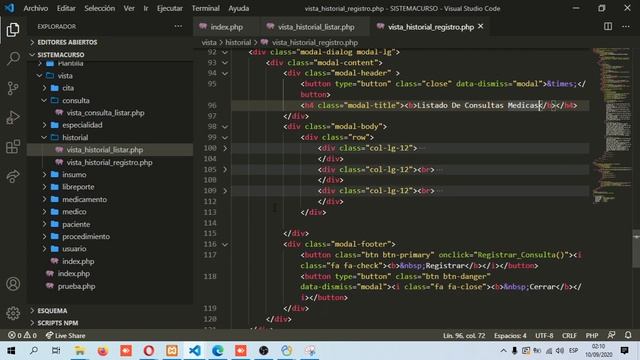Click the feedback icon in status bar
This screenshot has width=640, height=360.
point(611,335)
